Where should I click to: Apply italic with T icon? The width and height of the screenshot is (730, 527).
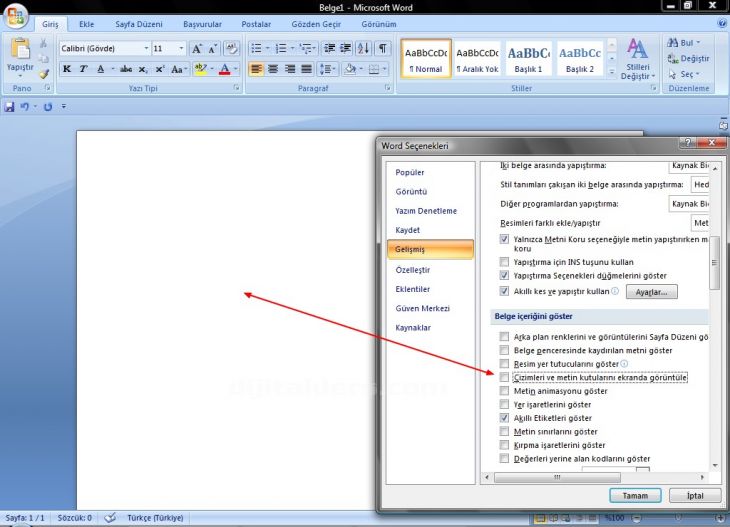[x=83, y=69]
